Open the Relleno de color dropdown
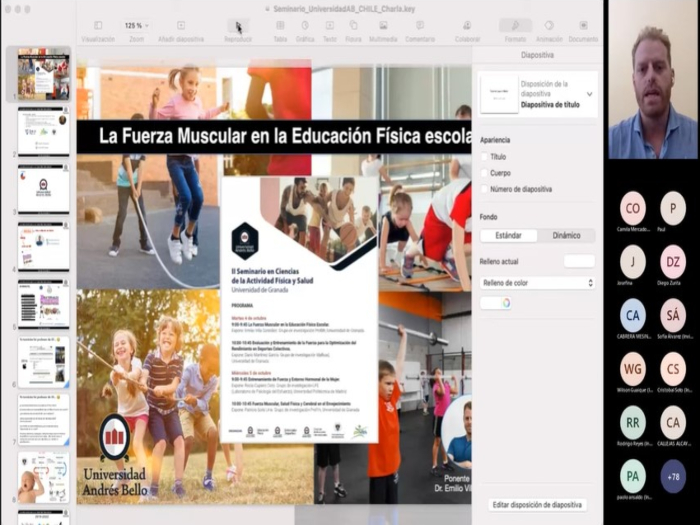Image resolution: width=700 pixels, height=525 pixels. click(537, 283)
